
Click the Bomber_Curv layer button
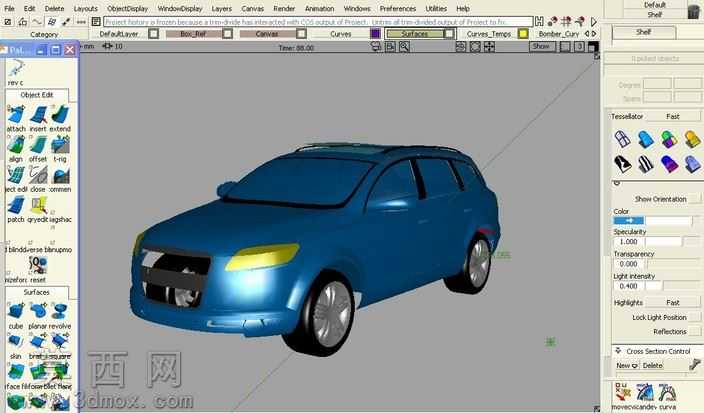[559, 34]
